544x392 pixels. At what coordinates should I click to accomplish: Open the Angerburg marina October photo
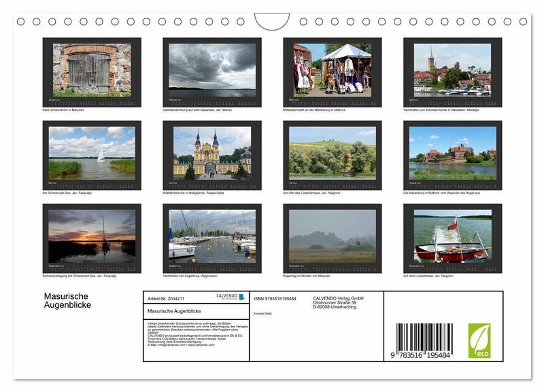(212, 238)
